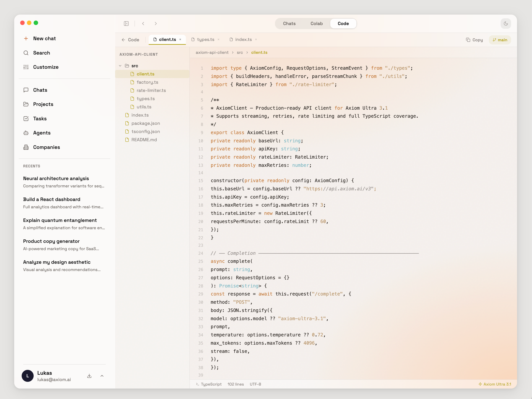Select factory.ts in the file tree

pyautogui.click(x=147, y=82)
